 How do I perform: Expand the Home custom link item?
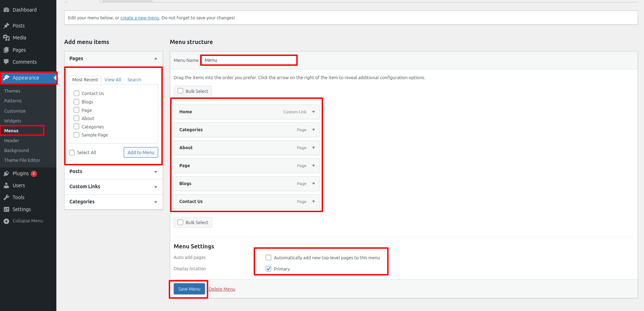314,112
